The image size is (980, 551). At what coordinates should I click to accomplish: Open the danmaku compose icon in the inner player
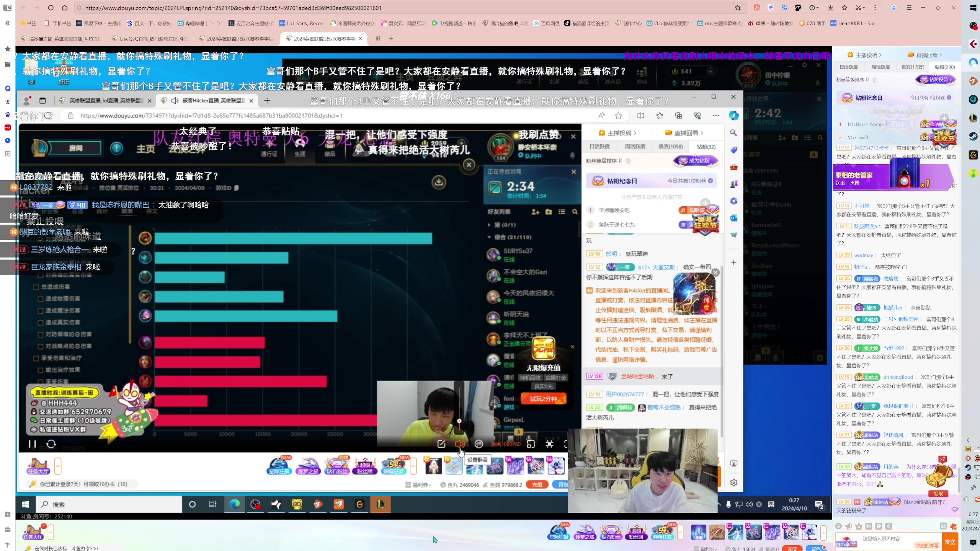click(441, 444)
